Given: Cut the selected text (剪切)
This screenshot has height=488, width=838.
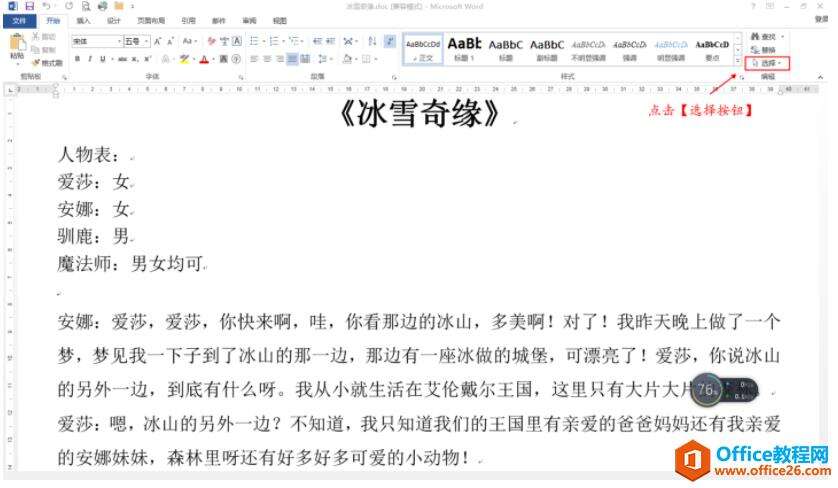Looking at the screenshot, I should pos(43,37).
